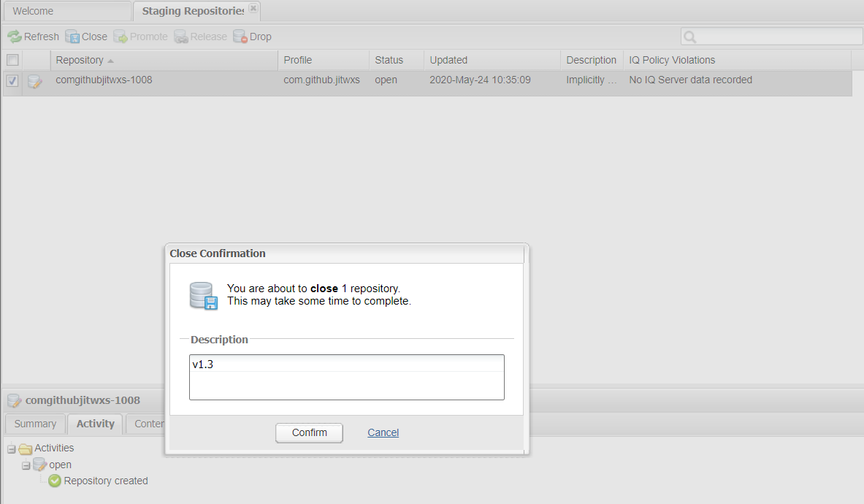
Task: Focus the repository search field
Action: pyautogui.click(x=771, y=37)
